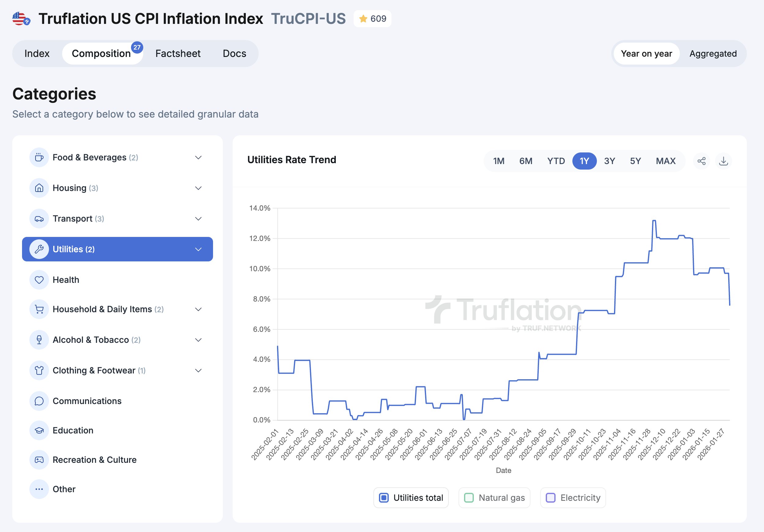Expand the Food & Beverages category
The height and width of the screenshot is (532, 764).
point(198,157)
